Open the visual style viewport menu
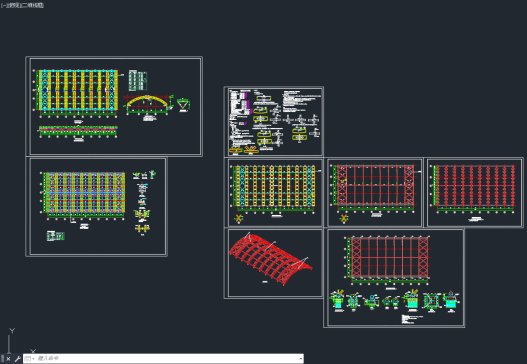527x364 pixels. (32, 5)
